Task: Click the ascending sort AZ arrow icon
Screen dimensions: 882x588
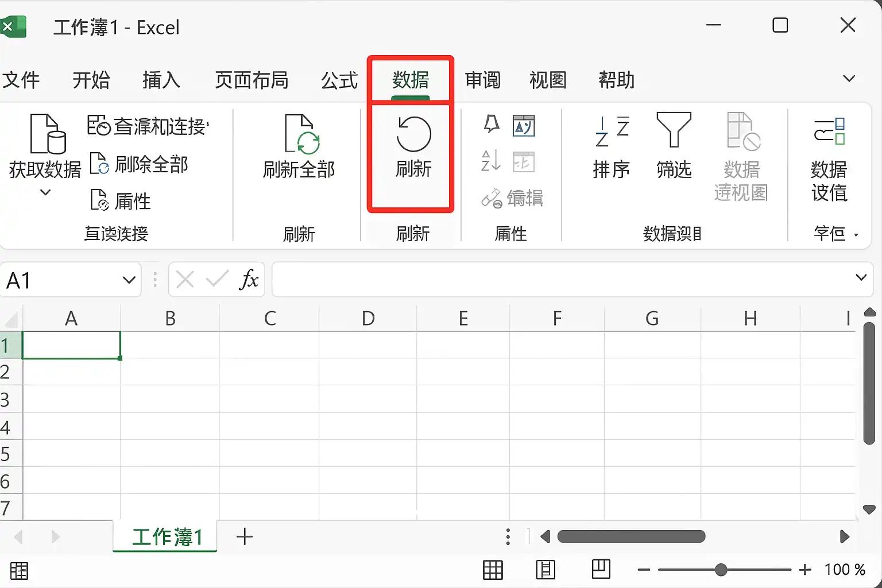Action: tap(490, 161)
